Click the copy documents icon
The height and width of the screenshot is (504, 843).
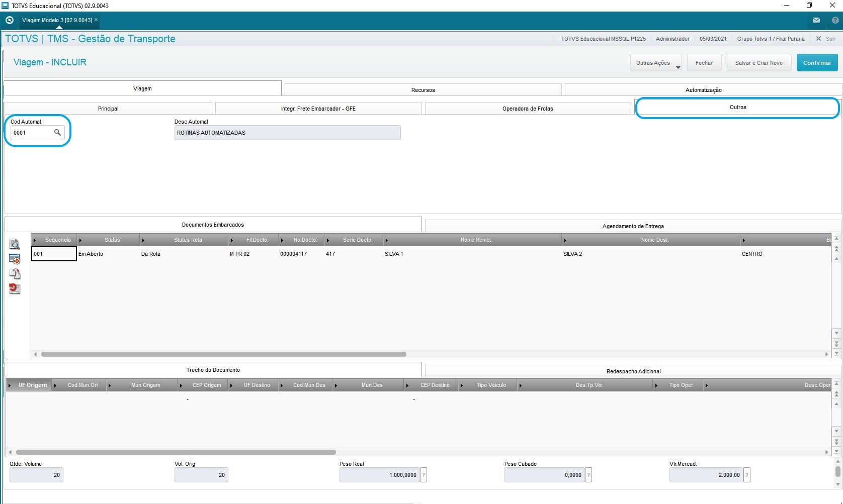[x=15, y=274]
